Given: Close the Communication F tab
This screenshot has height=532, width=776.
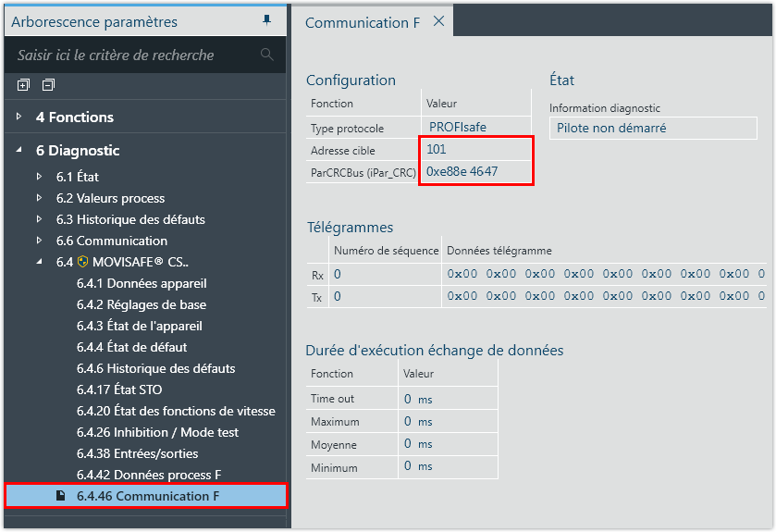Looking at the screenshot, I should pos(438,21).
